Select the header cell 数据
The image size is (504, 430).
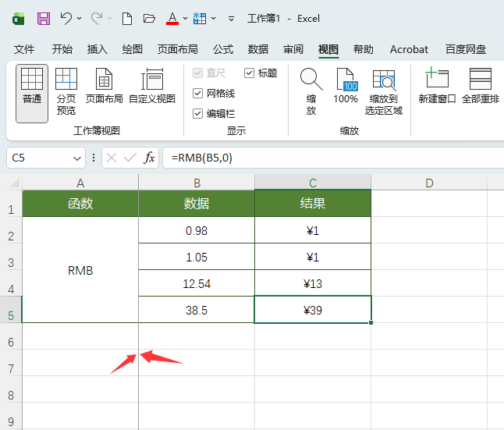[x=197, y=203]
